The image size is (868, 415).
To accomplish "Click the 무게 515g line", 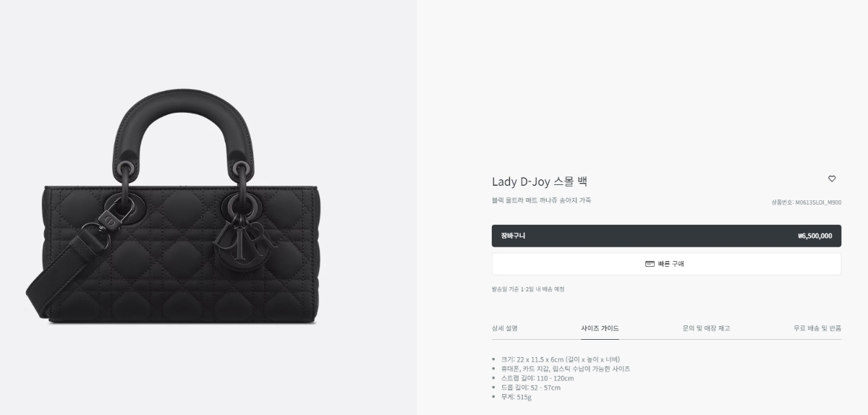I will pyautogui.click(x=516, y=397).
